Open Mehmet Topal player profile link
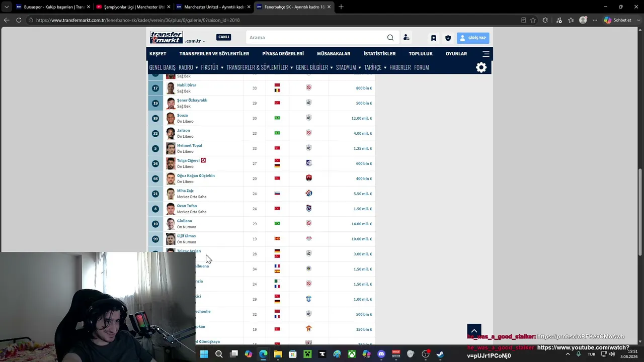 point(190,145)
